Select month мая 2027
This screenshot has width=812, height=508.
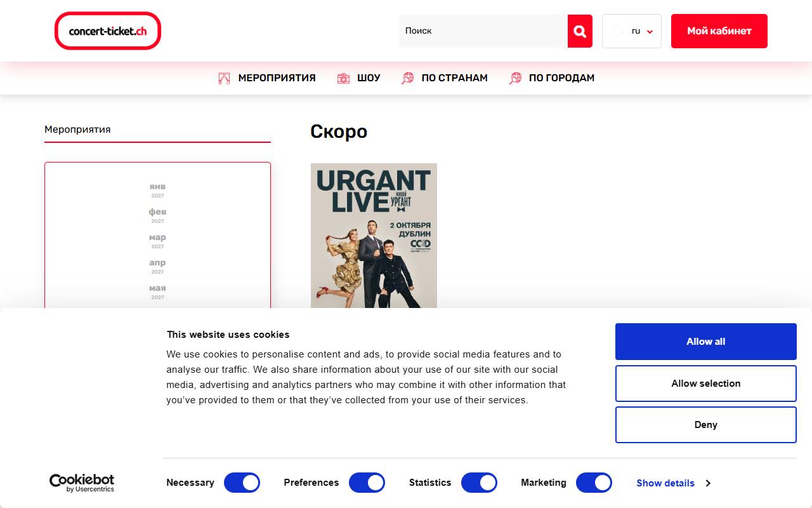point(157,292)
